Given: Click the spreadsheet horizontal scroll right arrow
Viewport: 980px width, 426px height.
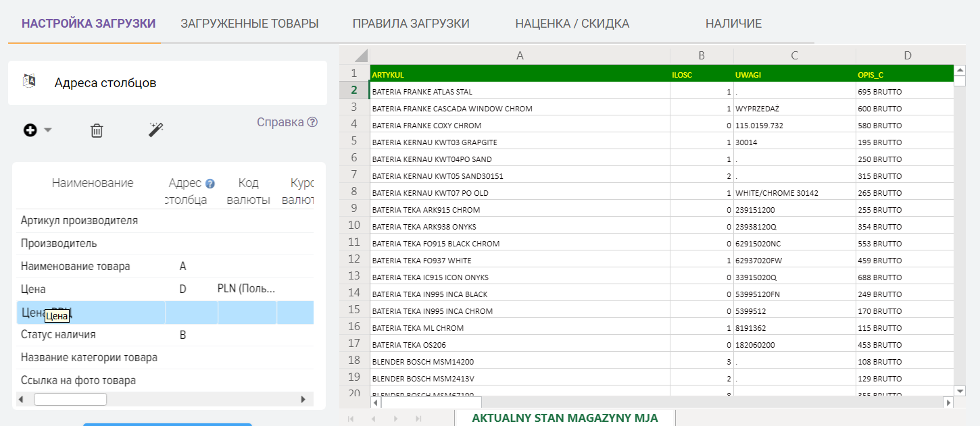Looking at the screenshot, I should [x=948, y=402].
